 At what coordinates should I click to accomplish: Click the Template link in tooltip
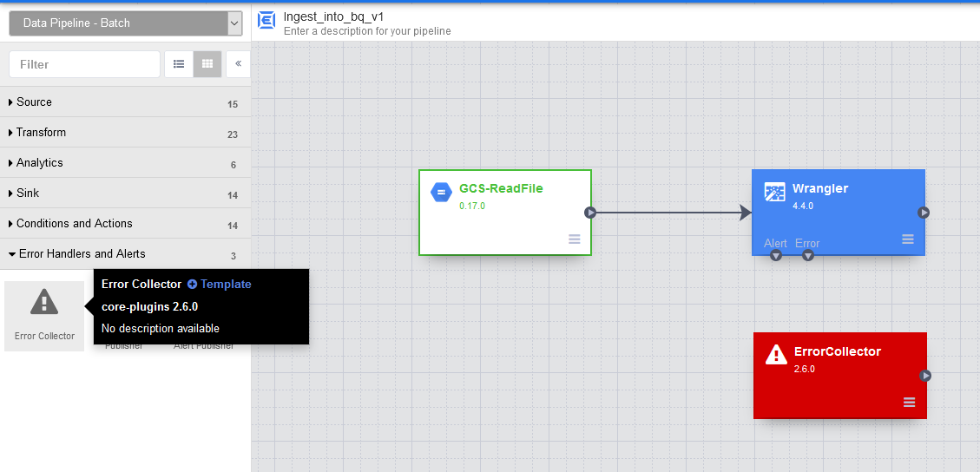220,284
